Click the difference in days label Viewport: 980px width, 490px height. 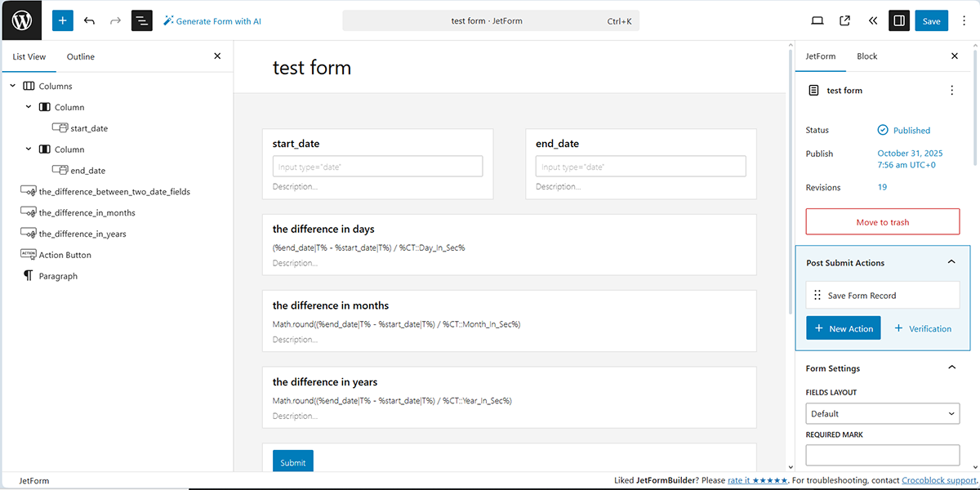323,229
